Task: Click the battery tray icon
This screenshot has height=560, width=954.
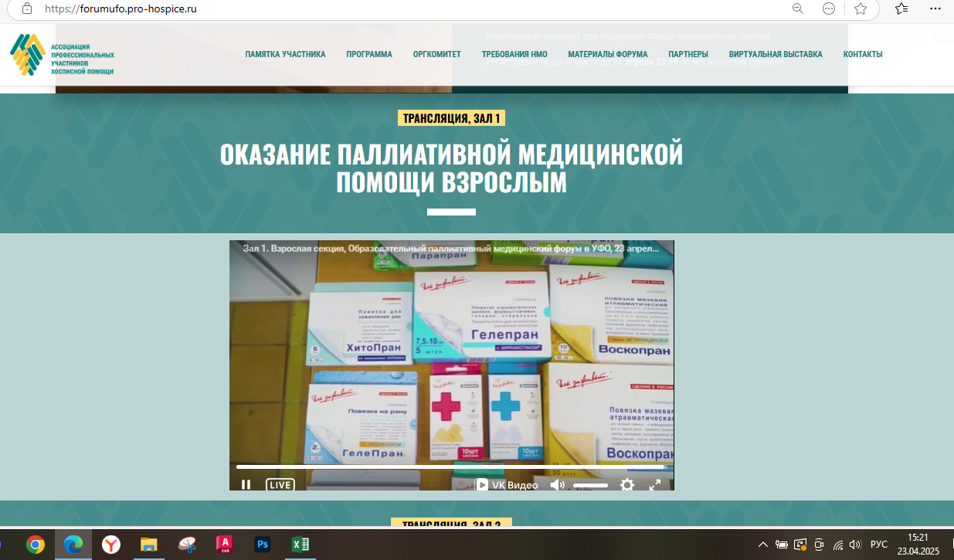Action: (x=782, y=545)
